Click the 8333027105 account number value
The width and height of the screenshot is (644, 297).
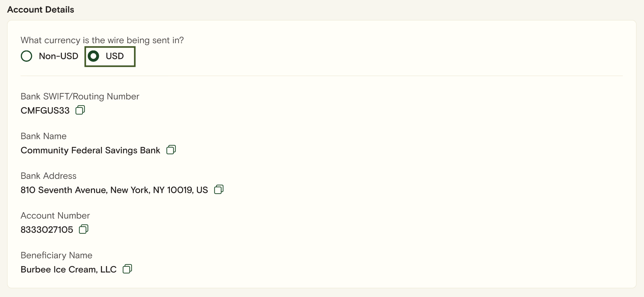pyautogui.click(x=47, y=230)
